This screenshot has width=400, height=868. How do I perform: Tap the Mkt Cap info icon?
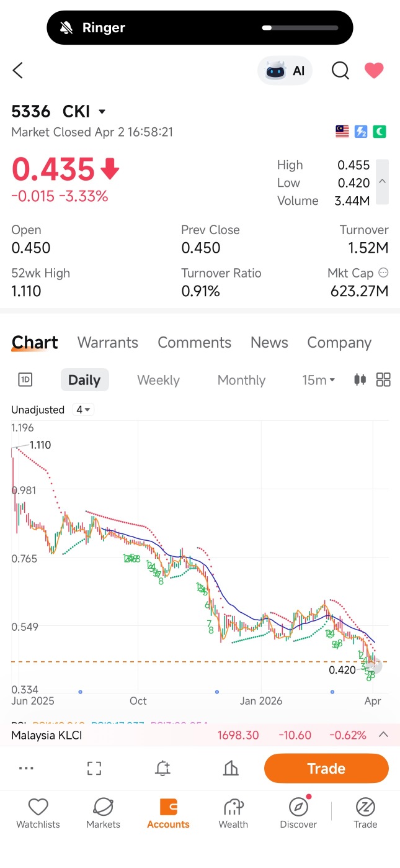pyautogui.click(x=383, y=273)
